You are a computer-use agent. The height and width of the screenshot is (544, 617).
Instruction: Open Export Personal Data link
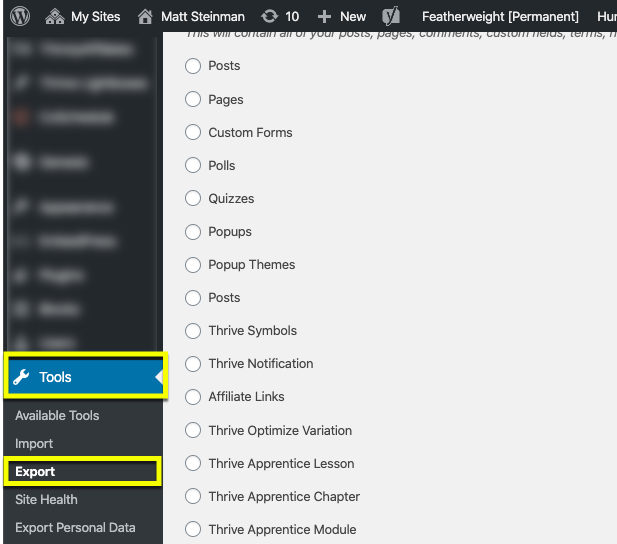[75, 527]
